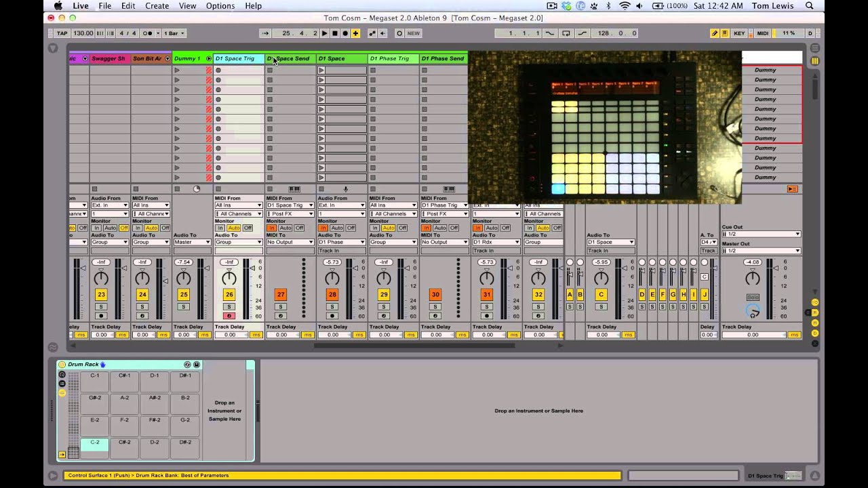
Task: Toggle the metronome button
Action: click(148, 33)
